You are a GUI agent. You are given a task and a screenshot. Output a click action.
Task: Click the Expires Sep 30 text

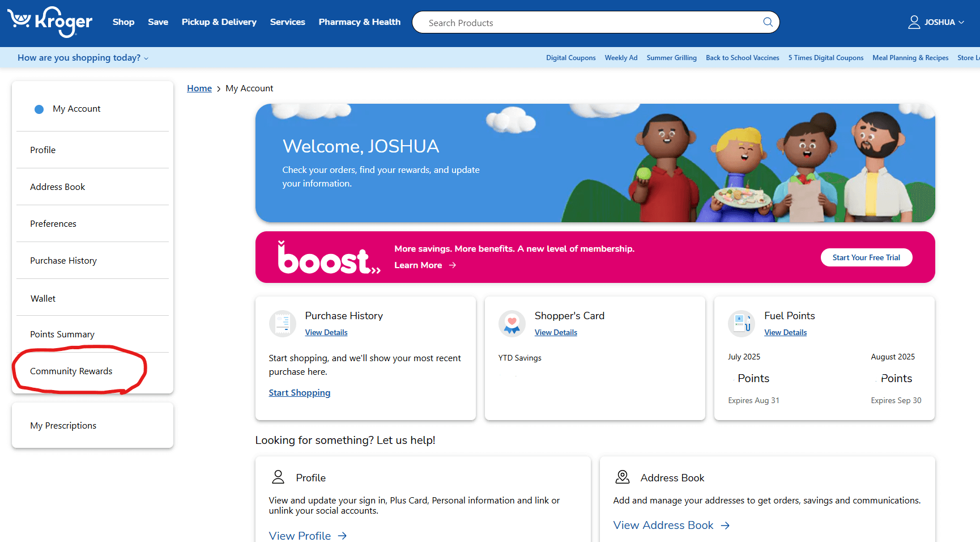pos(896,400)
